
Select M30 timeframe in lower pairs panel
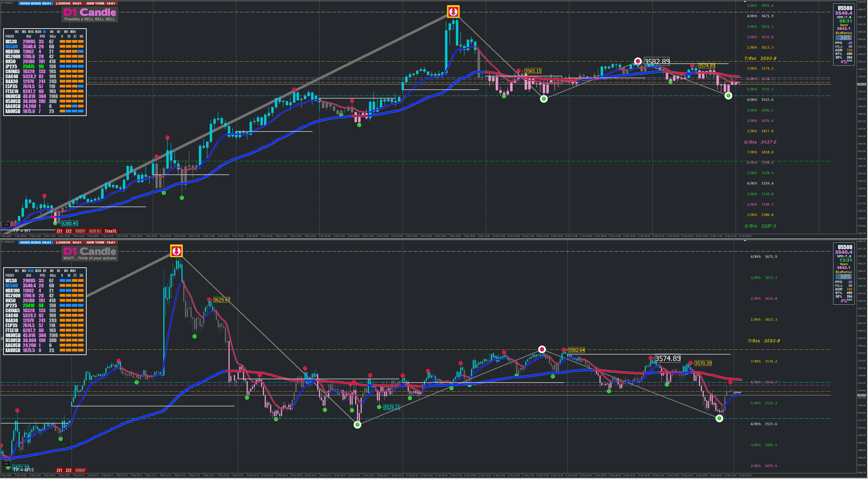tap(38, 271)
